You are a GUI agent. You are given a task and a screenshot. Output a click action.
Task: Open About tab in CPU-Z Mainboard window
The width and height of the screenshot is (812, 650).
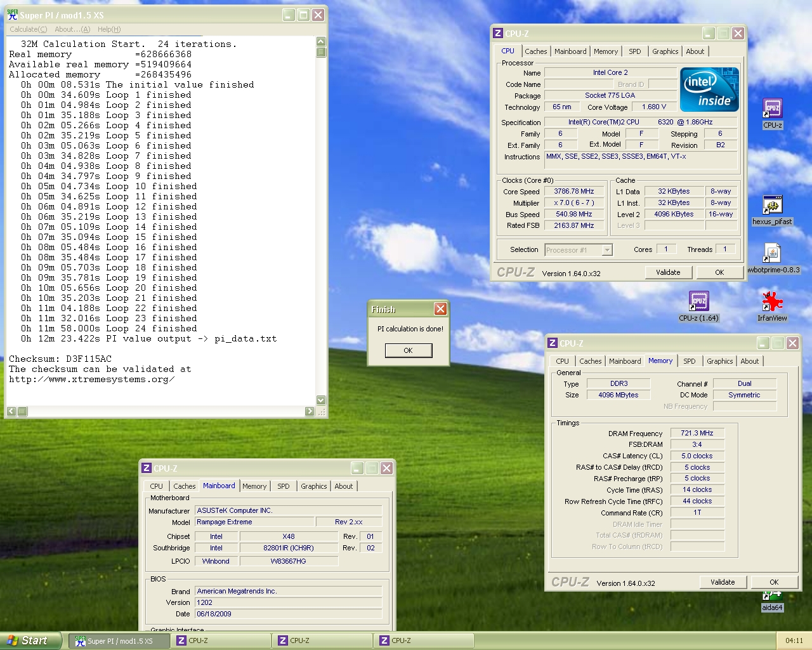pos(344,487)
